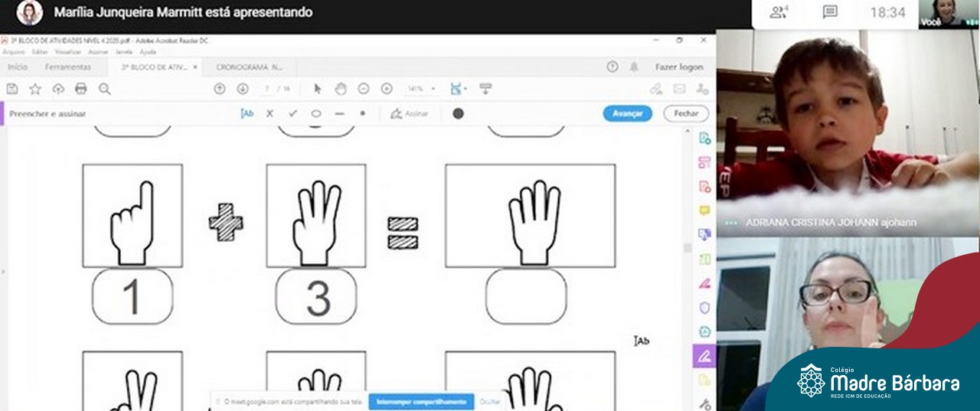Open the black fill color swatch
This screenshot has width=980, height=411.
tap(458, 113)
